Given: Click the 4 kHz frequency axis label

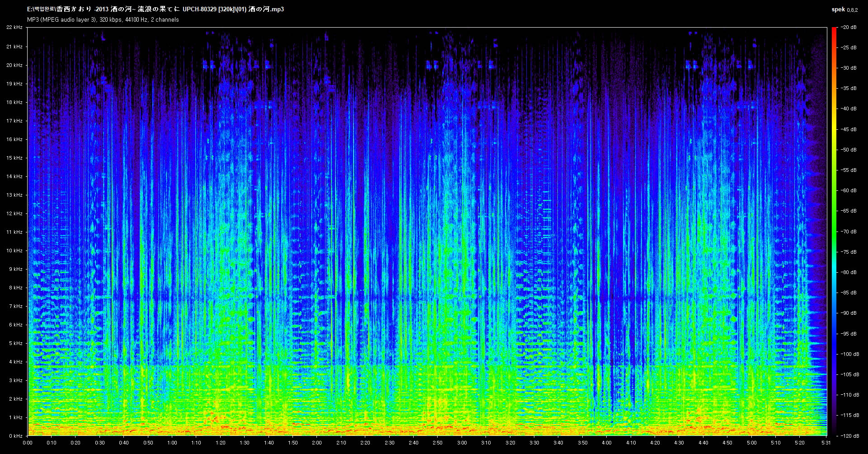Looking at the screenshot, I should [16, 362].
